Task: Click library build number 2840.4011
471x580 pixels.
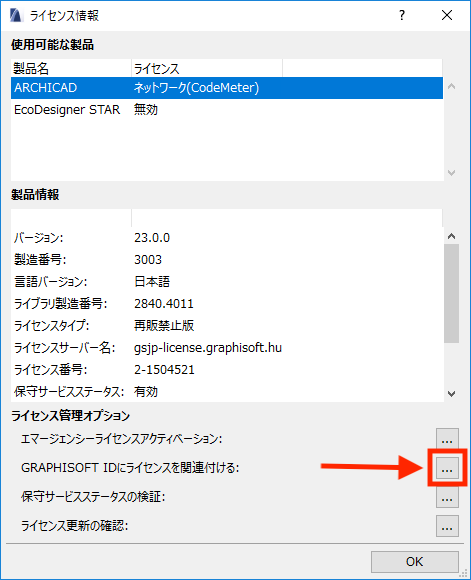Action: pos(164,304)
